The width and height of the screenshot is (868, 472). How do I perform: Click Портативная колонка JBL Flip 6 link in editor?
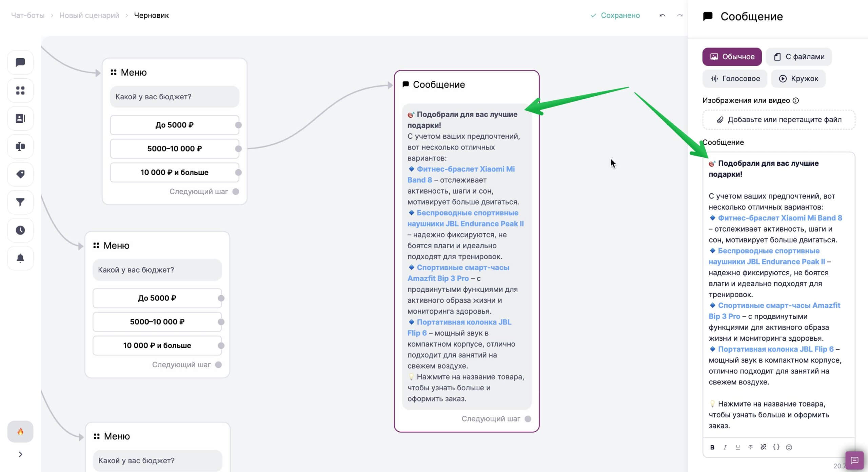tap(776, 349)
